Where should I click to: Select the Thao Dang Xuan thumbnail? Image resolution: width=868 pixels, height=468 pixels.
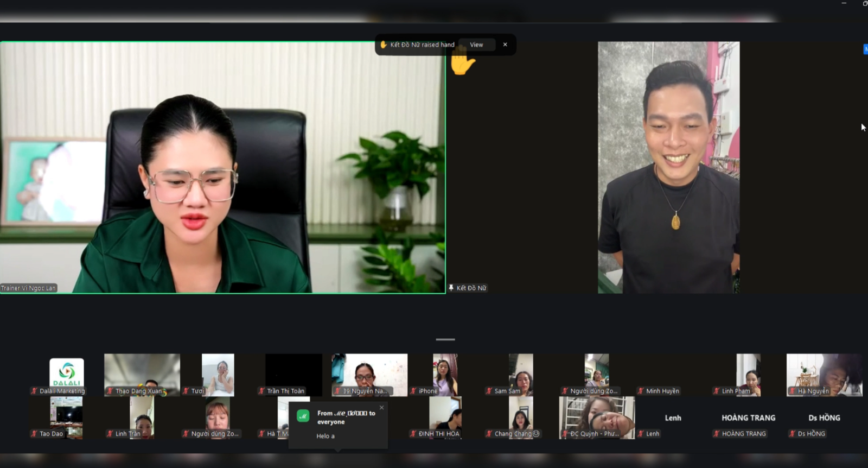(142, 374)
